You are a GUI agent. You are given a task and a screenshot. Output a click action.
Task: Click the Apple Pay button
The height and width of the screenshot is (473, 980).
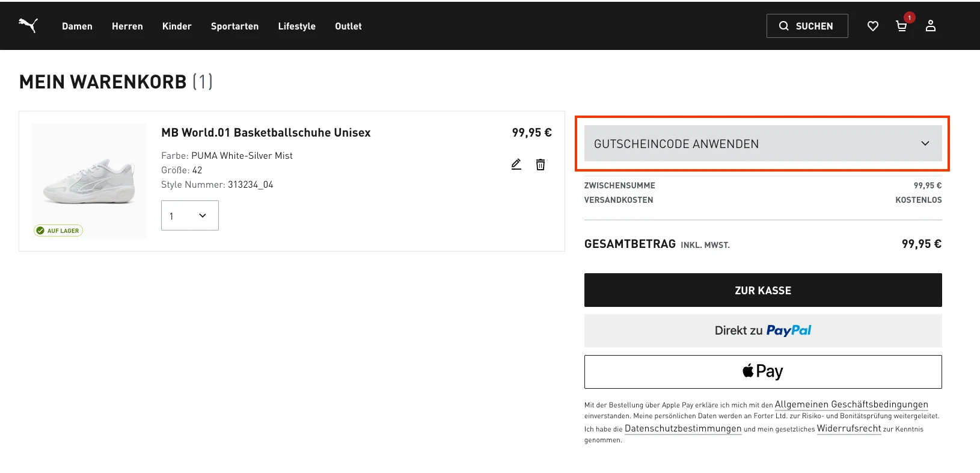click(x=763, y=371)
